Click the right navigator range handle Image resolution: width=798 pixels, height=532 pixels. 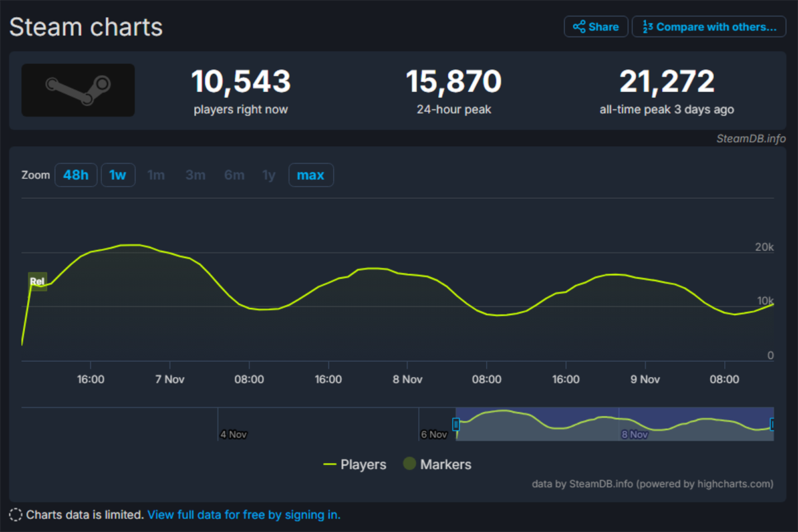773,424
